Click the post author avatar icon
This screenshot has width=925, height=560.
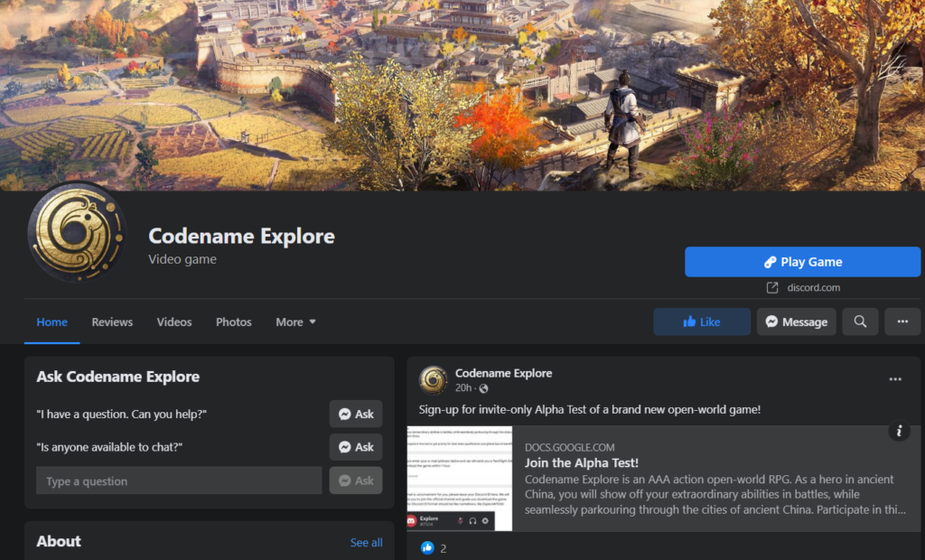(x=433, y=380)
